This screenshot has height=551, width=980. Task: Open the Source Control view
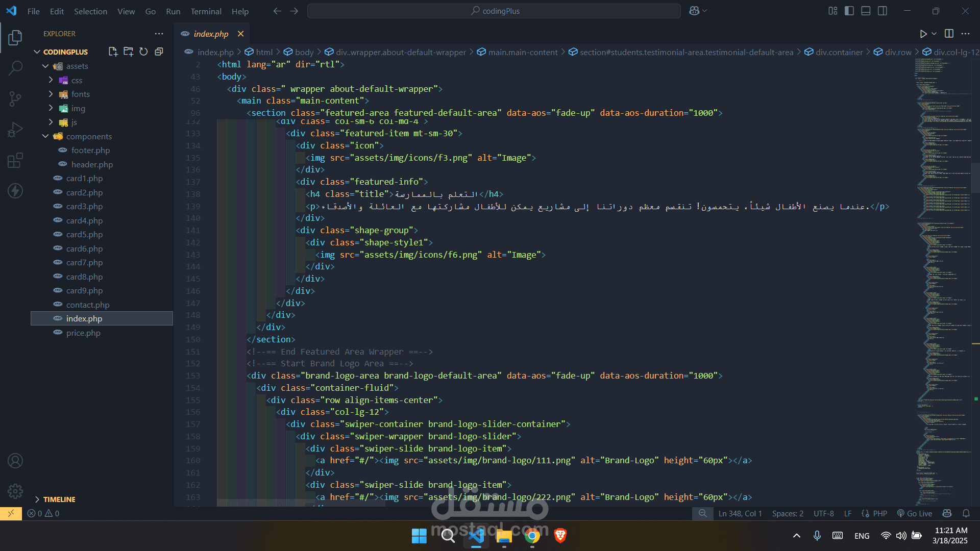click(x=15, y=98)
